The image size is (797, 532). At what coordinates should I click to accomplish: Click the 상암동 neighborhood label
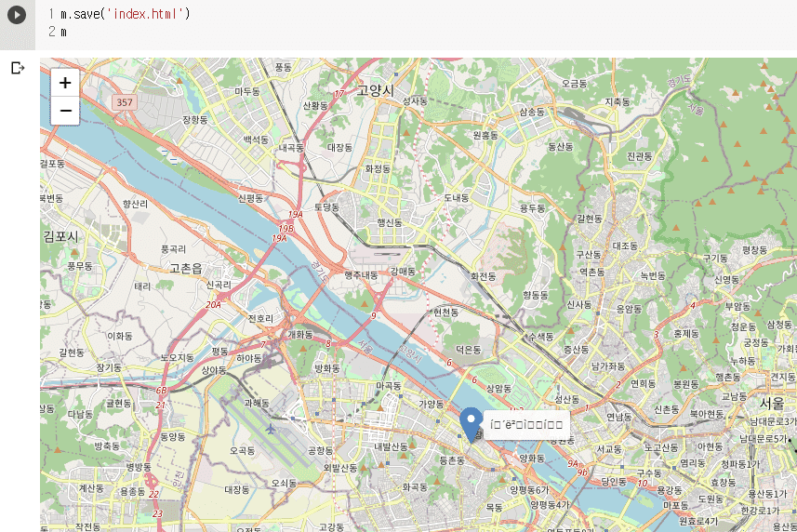(498, 389)
